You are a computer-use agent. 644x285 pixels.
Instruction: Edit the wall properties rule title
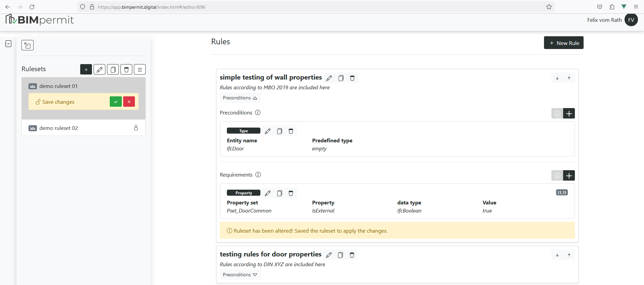tap(329, 78)
